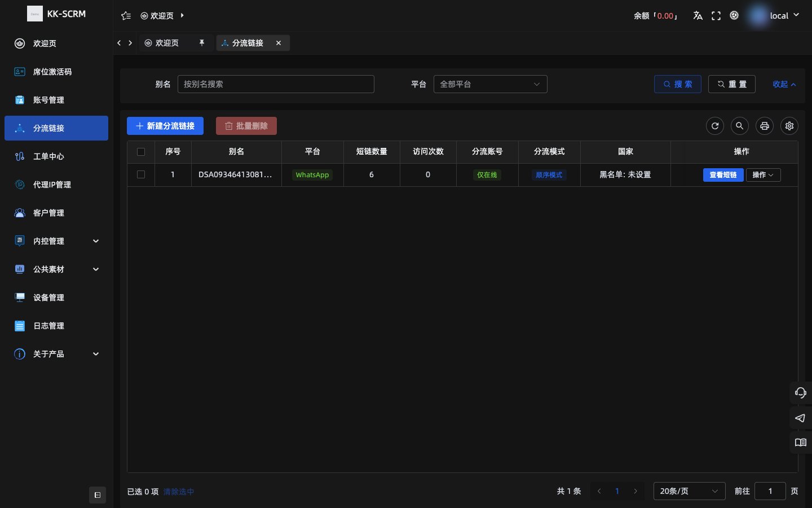Click the 访问次数 column header
The image size is (812, 508).
pyautogui.click(x=428, y=151)
